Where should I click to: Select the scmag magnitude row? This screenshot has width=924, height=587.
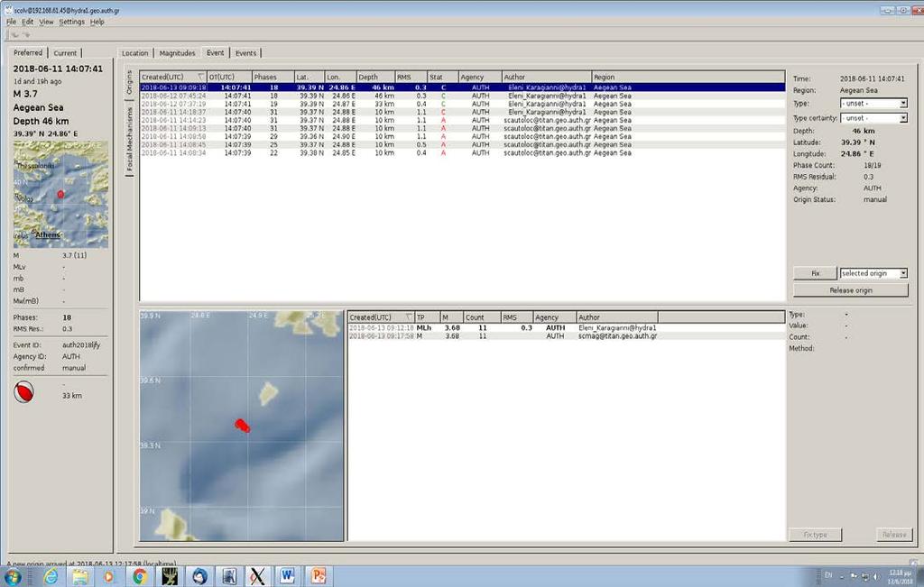point(567,336)
